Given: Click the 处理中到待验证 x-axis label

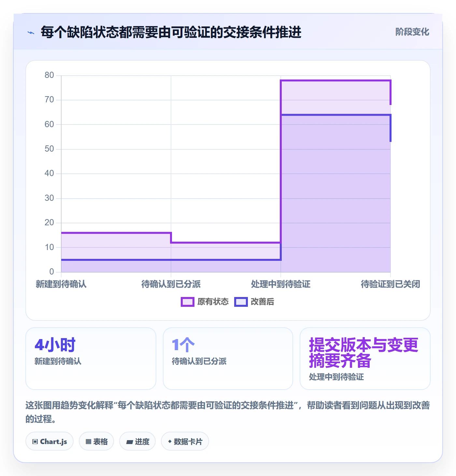Looking at the screenshot, I should tap(281, 284).
